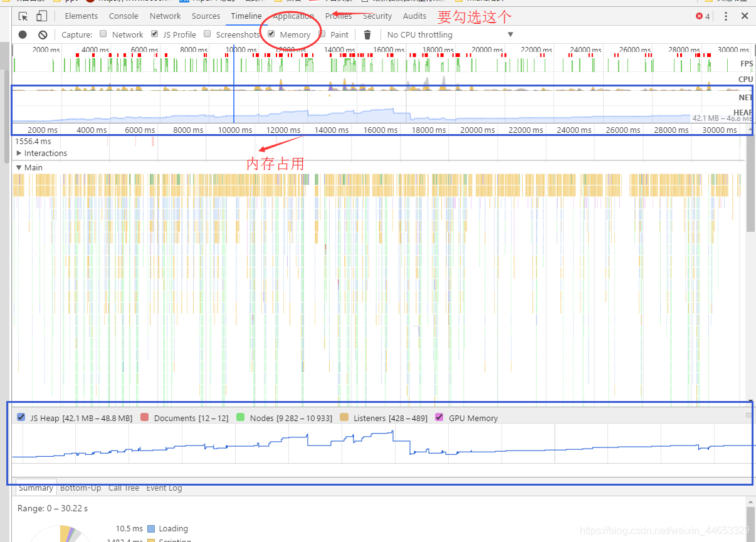Open the Security tab
The image size is (756, 542).
[377, 16]
